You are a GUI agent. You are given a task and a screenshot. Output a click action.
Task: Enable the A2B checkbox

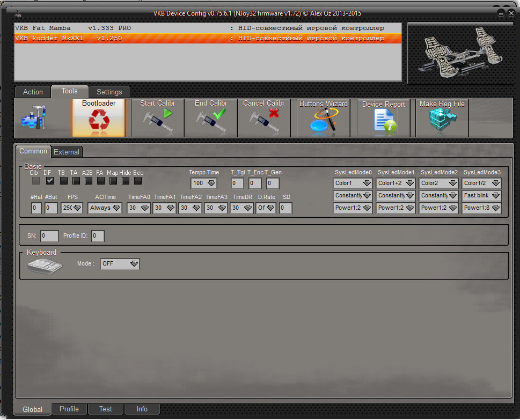pos(88,181)
